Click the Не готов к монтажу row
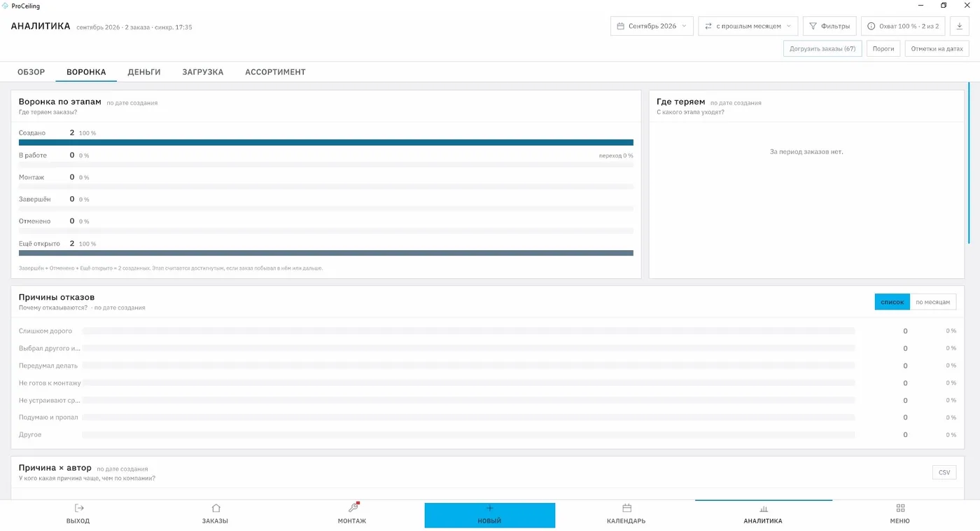Image resolution: width=980 pixels, height=531 pixels. 487,383
